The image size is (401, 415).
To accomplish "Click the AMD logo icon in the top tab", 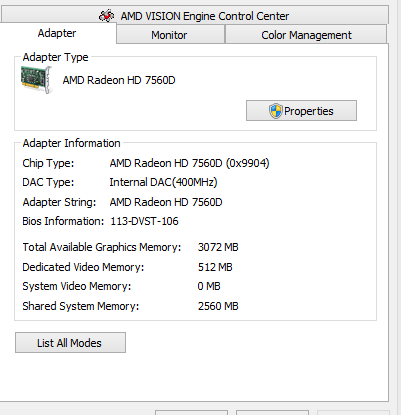I will pyautogui.click(x=107, y=16).
